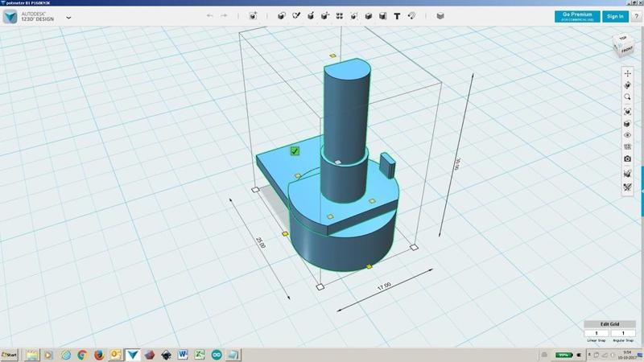Click the Linear Snap value field
644x362 pixels.
[597, 333]
